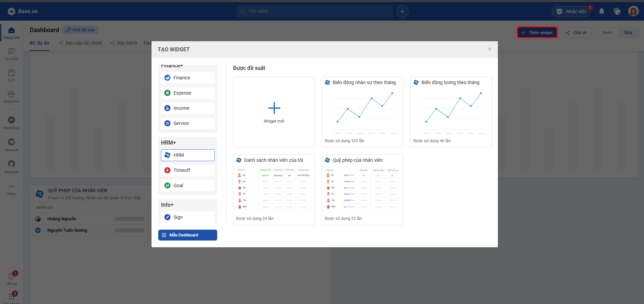Click the Chia sẻ share button
The width and height of the screenshot is (644, 304).
coord(576,33)
